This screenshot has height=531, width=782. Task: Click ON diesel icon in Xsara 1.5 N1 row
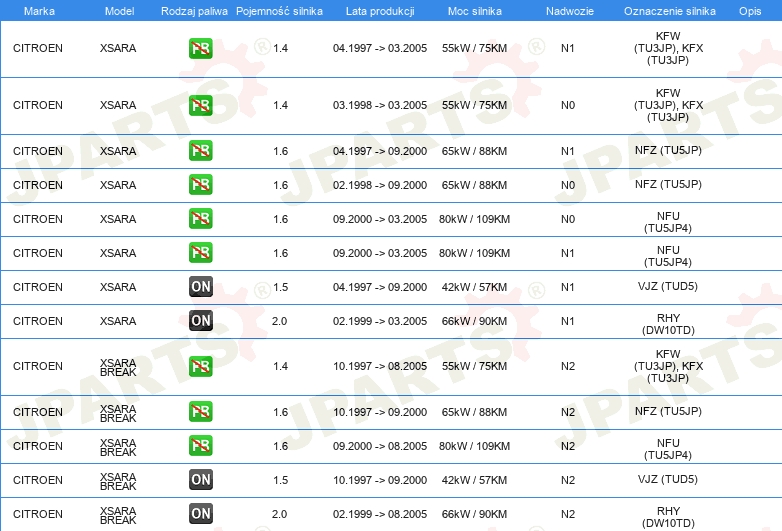point(200,287)
